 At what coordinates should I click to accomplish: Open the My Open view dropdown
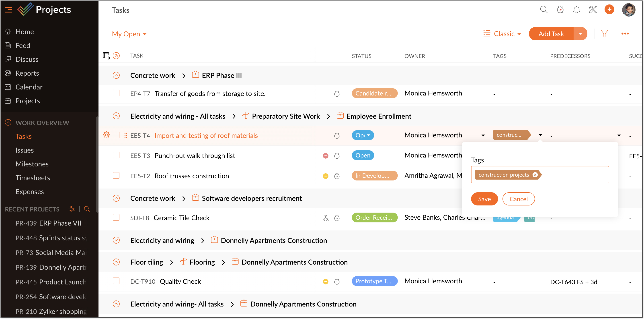coord(129,34)
